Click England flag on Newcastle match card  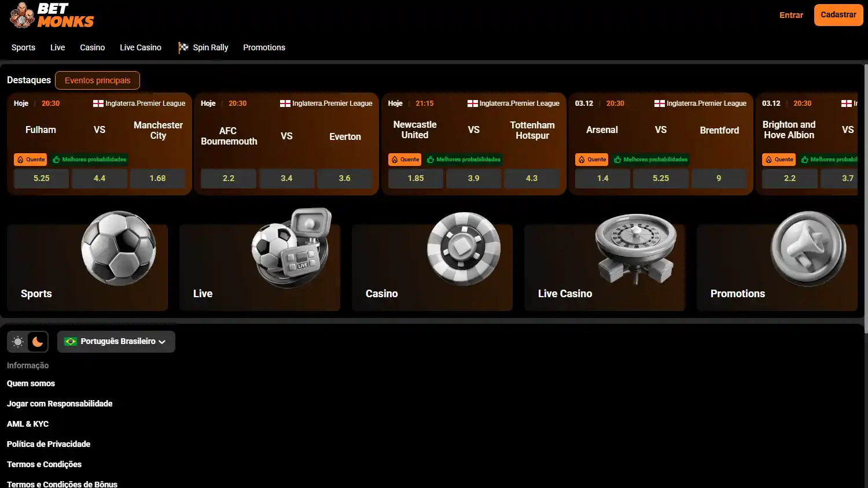[473, 103]
